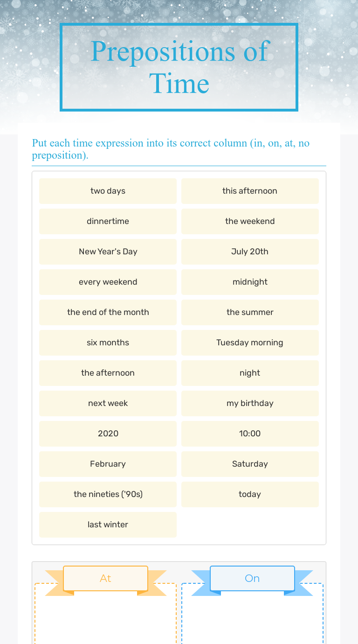Select the "Tuesday morning" tile
The height and width of the screenshot is (644, 358).
[x=250, y=343]
